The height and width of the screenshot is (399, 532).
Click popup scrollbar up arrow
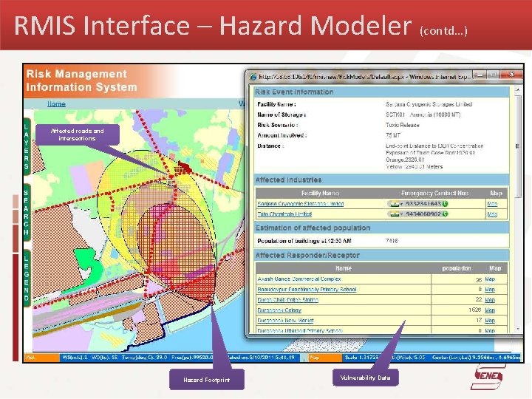click(x=517, y=90)
